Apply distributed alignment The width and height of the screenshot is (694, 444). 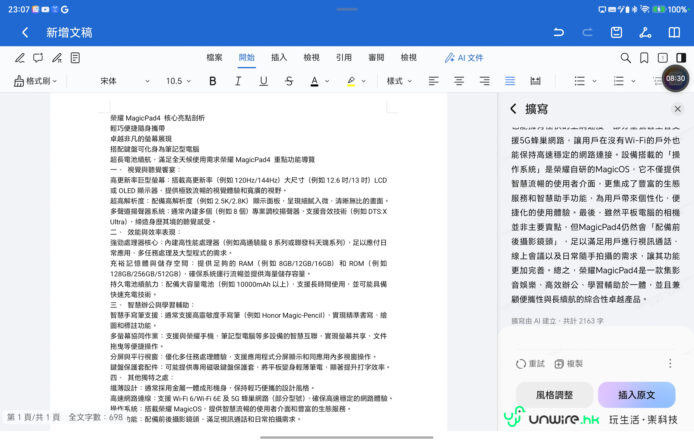(x=536, y=81)
